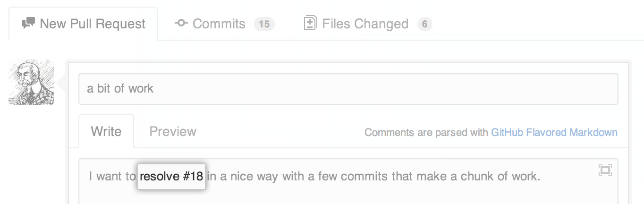The height and width of the screenshot is (204, 644).
Task: Click the user avatar sketch portrait
Action: pyautogui.click(x=31, y=83)
